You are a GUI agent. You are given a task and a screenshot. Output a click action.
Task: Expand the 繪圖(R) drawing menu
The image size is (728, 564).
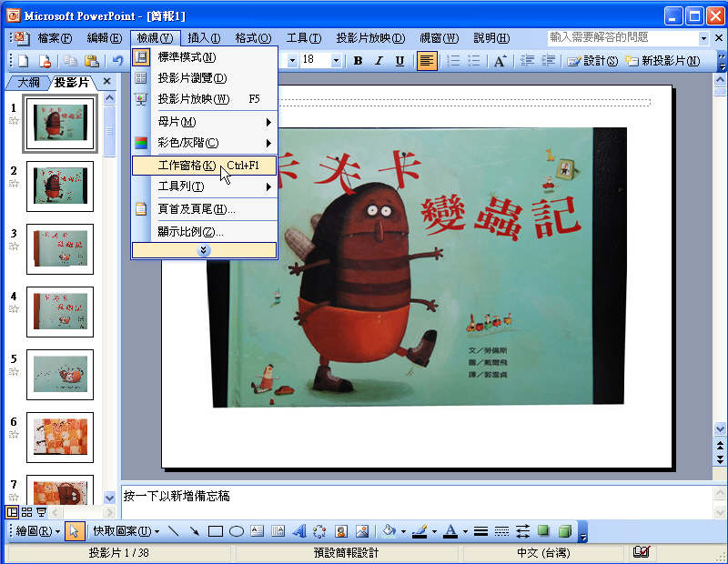click(37, 531)
